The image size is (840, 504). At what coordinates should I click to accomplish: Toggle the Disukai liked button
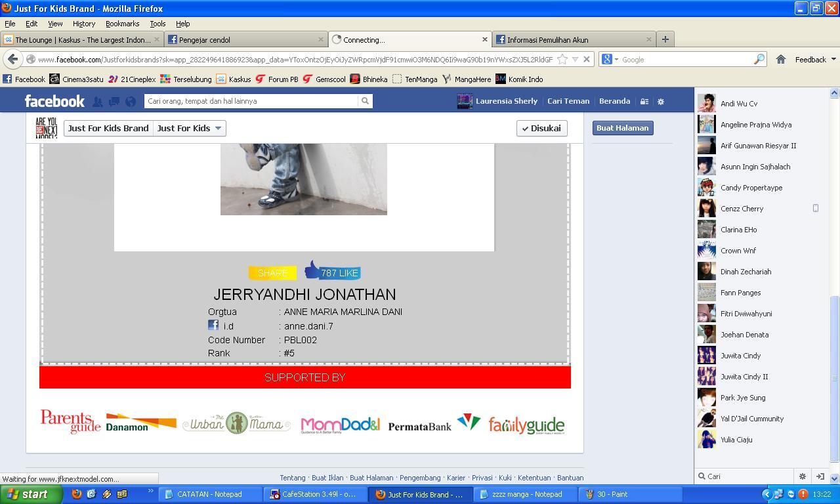541,128
